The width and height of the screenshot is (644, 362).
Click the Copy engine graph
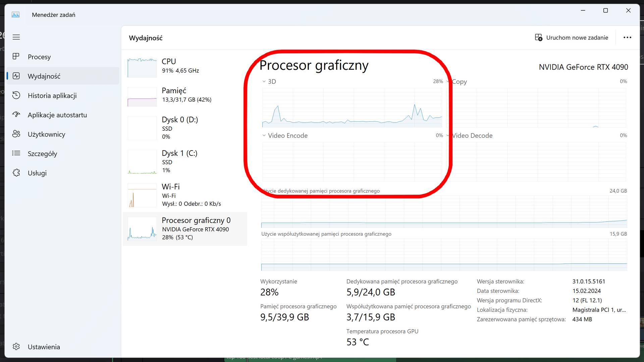[536, 108]
